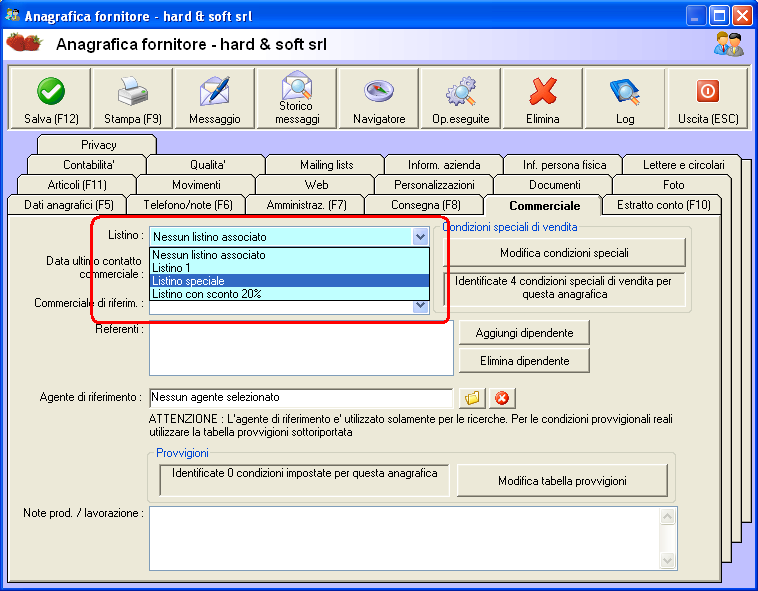Click the title bar application icon
This screenshot has height=591, width=758.
pyautogui.click(x=12, y=15)
